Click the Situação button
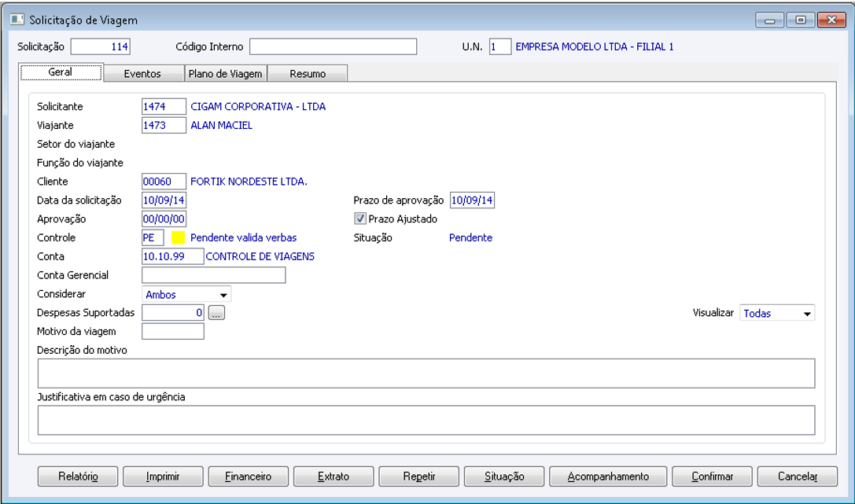Viewport: 855px width, 504px height. [x=504, y=476]
